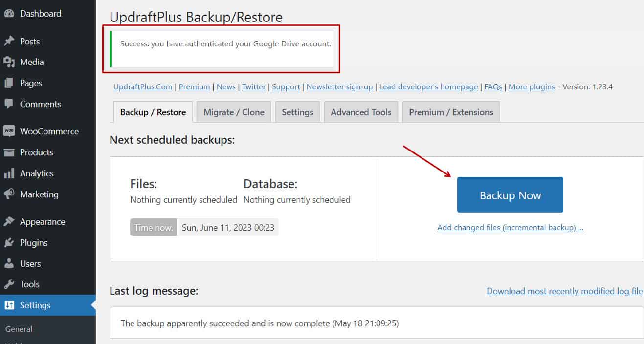The image size is (644, 344).
Task: Open the Analytics menu item
Action: tap(48, 173)
